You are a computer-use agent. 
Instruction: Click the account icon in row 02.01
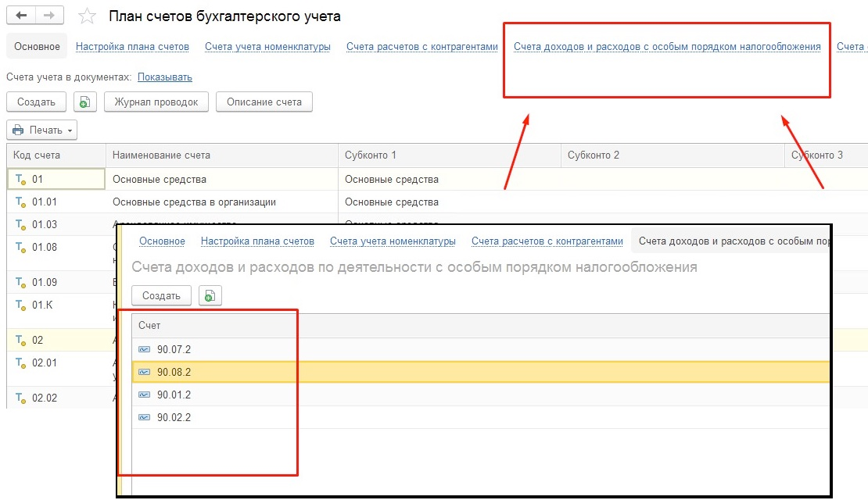click(21, 362)
